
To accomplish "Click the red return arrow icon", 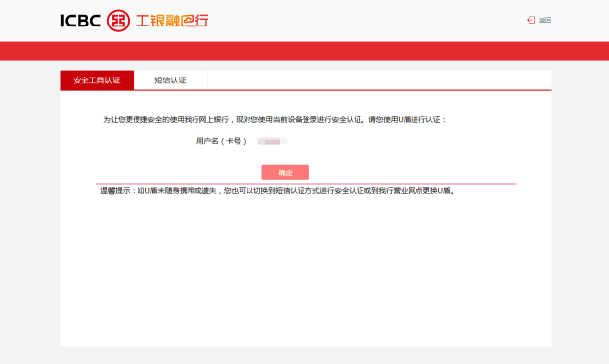I will [x=531, y=20].
